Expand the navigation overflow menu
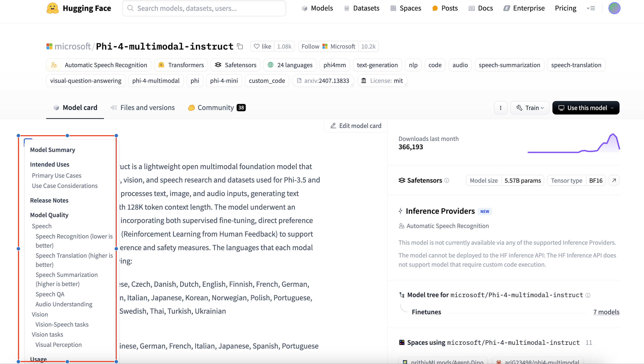 click(x=591, y=8)
